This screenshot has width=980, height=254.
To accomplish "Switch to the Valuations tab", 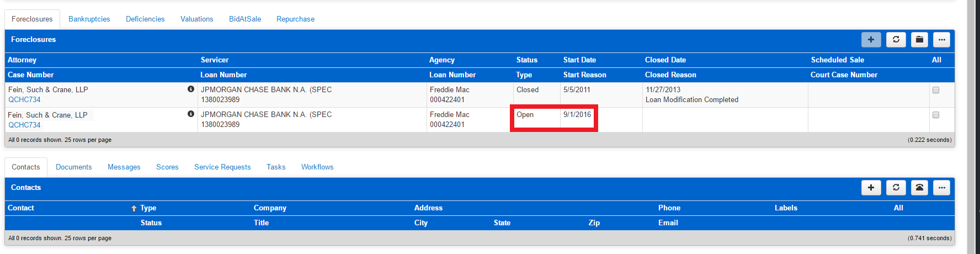I will pos(197,19).
